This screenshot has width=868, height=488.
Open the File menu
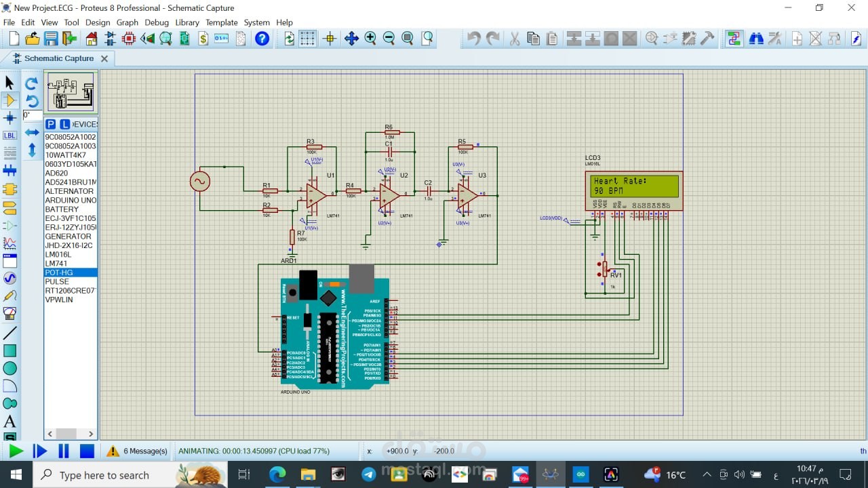click(x=9, y=22)
